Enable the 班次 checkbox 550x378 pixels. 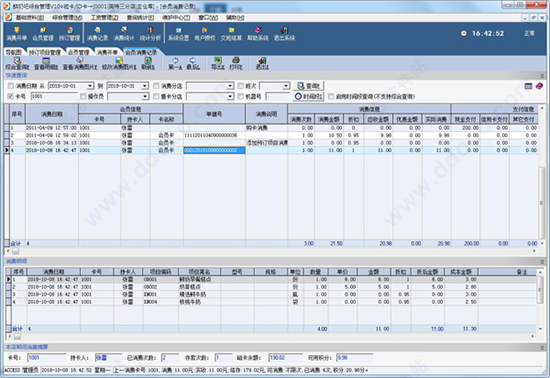coord(241,86)
